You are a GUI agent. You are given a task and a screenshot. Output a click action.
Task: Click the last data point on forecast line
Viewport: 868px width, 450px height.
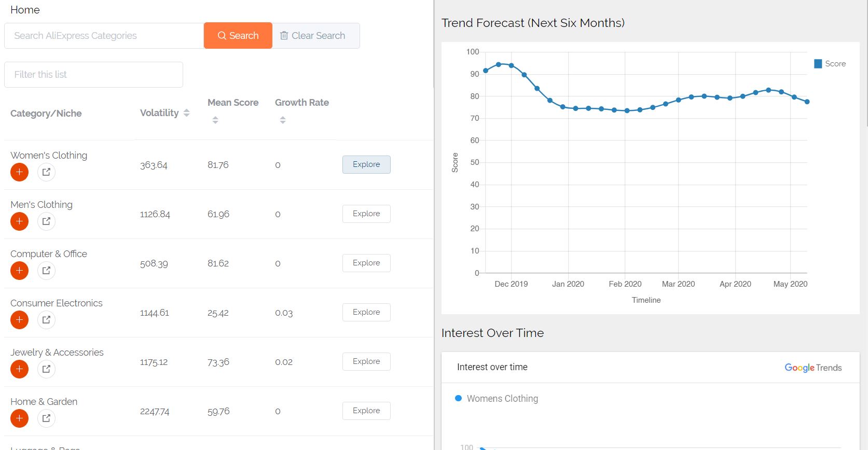coord(807,102)
